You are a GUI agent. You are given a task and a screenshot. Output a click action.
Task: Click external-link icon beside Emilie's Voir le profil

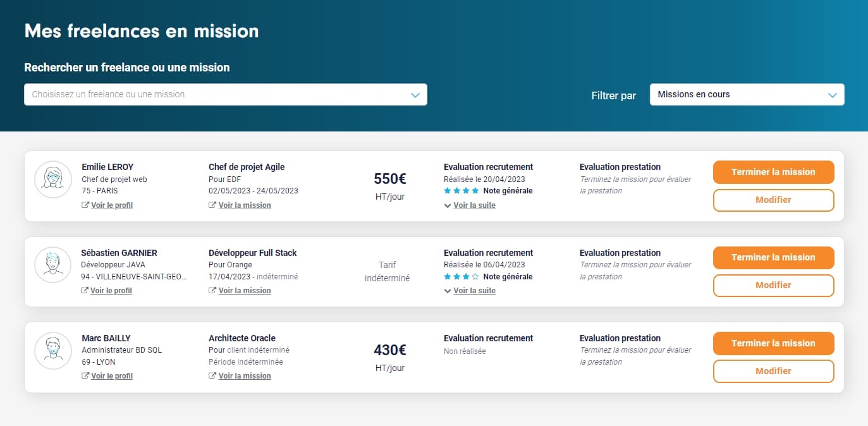(85, 205)
